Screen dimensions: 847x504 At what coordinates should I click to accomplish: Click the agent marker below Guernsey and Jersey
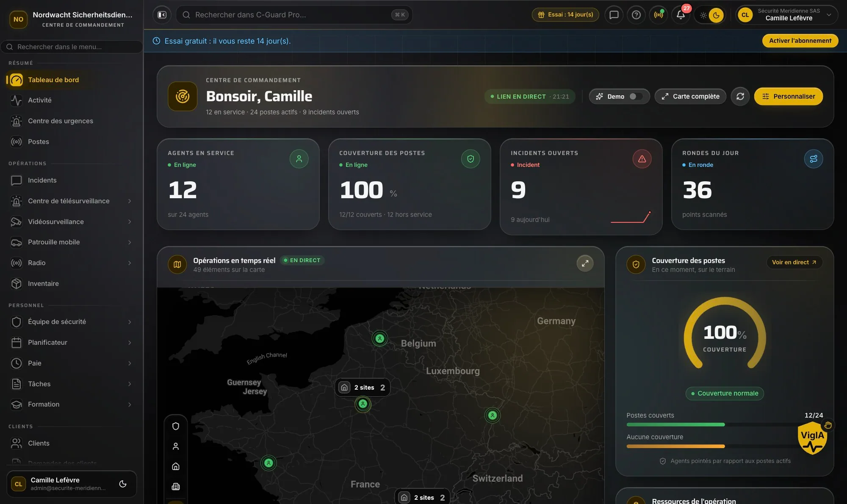point(268,463)
